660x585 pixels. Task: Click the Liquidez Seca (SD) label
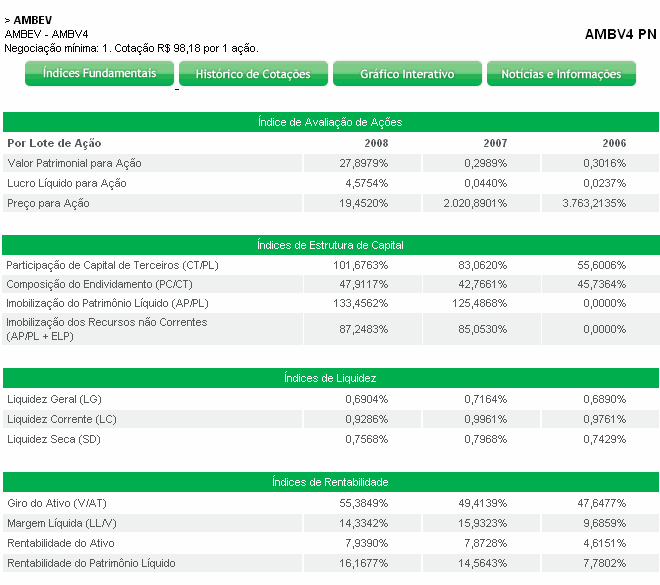click(54, 439)
